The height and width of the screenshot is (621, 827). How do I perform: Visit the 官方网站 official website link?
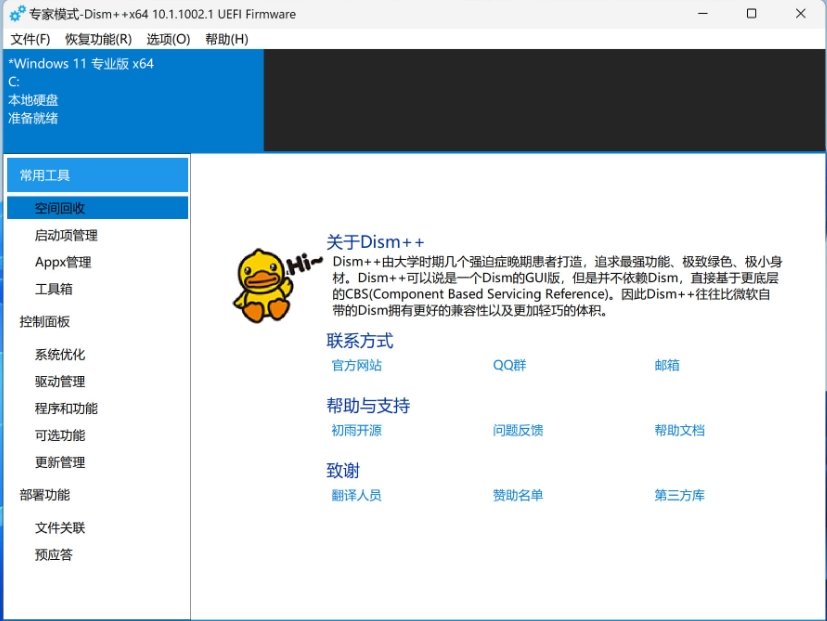coord(357,365)
